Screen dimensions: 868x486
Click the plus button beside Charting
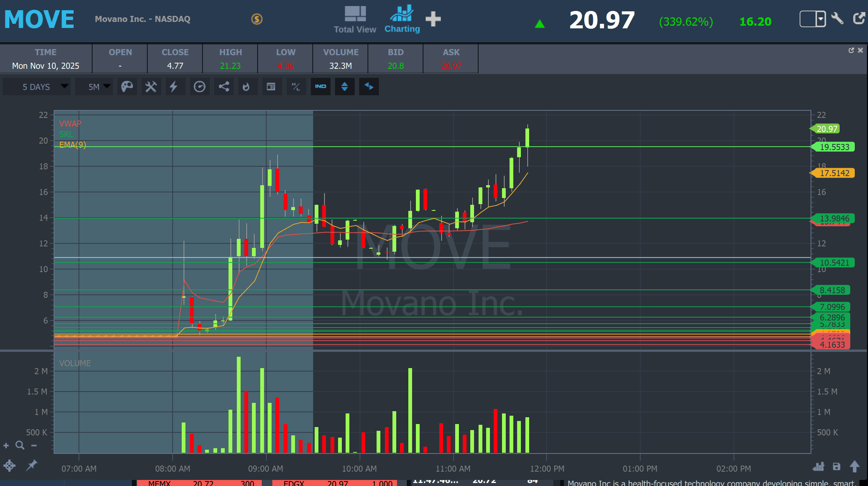tap(433, 19)
